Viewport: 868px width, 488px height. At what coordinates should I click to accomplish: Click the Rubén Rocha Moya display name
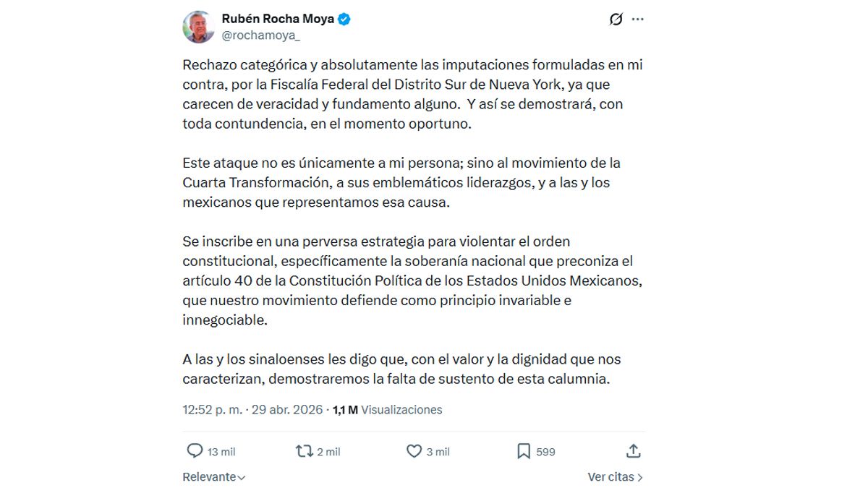coord(278,19)
